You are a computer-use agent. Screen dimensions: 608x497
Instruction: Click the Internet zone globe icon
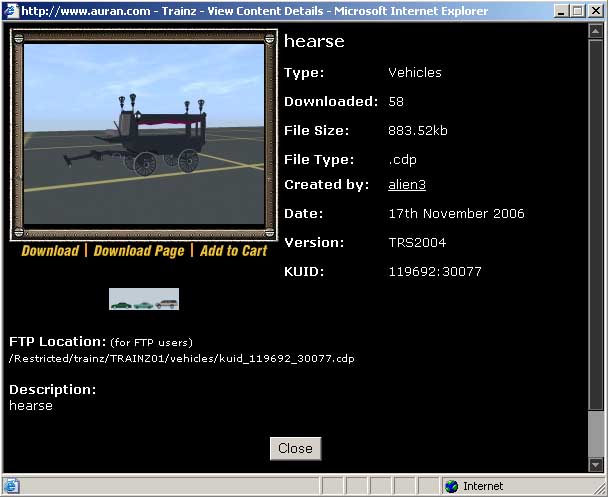[x=451, y=486]
